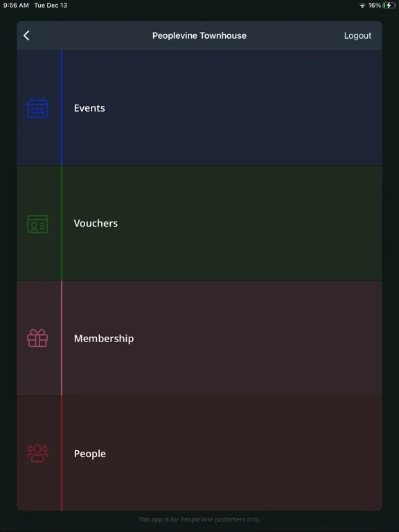Image resolution: width=399 pixels, height=532 pixels.
Task: Tap the PeopleVine customers only footer text
Action: 199,520
